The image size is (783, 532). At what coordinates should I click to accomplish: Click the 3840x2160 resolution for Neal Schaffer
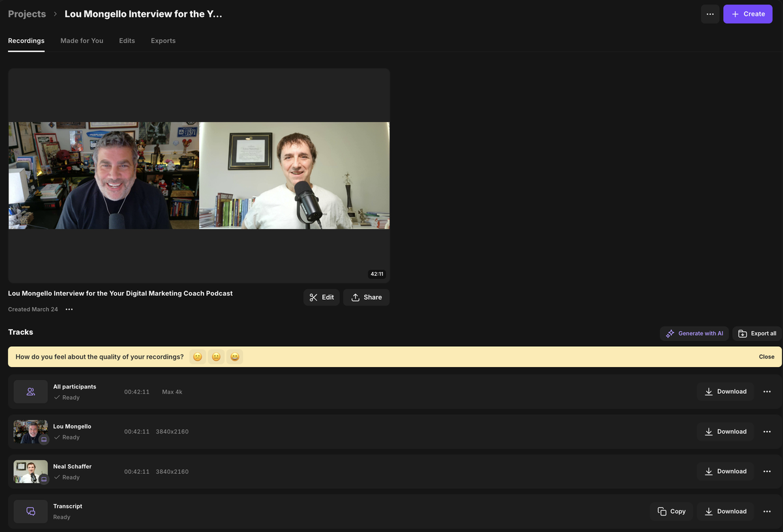coord(172,471)
